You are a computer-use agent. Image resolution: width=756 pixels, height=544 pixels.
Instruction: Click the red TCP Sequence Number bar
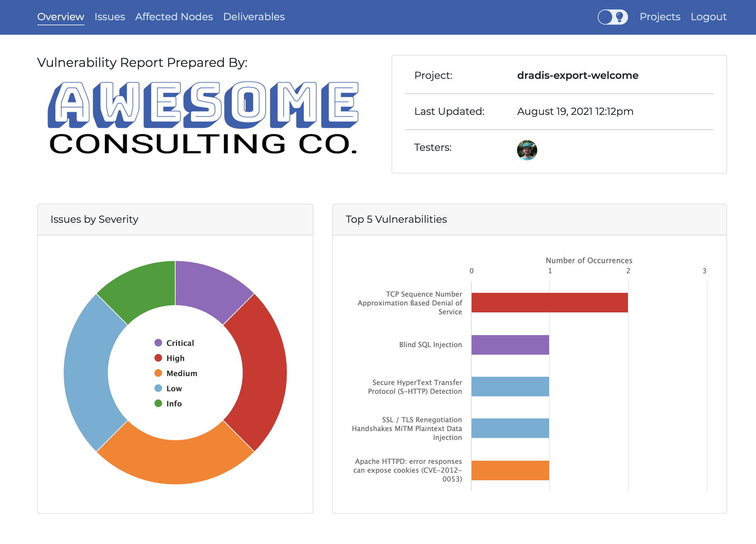[549, 303]
